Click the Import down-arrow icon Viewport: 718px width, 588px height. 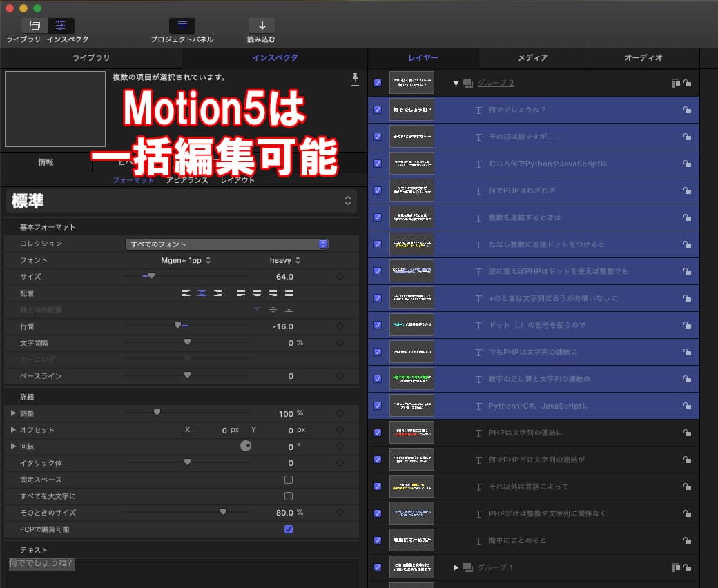[262, 26]
